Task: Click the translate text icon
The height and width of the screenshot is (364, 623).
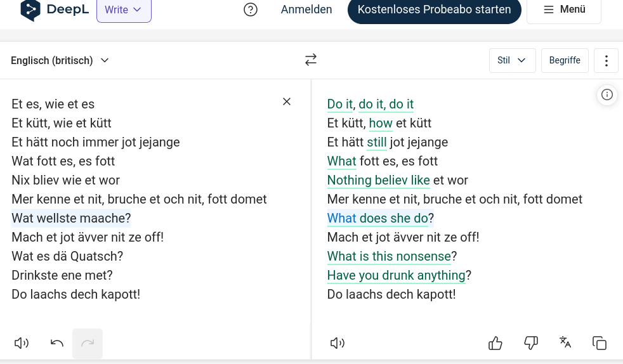Action: [565, 342]
